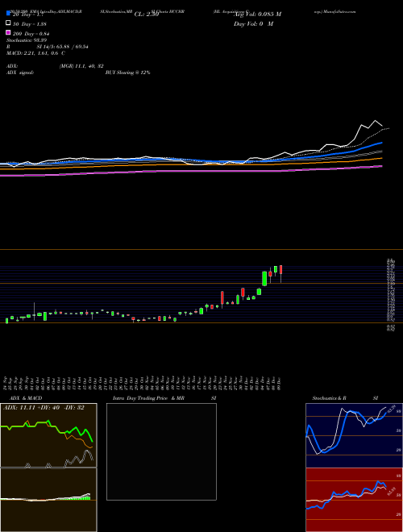Click the 'Stochastics: 93.39' reading
The height and width of the screenshot is (532, 403).
(27, 40)
